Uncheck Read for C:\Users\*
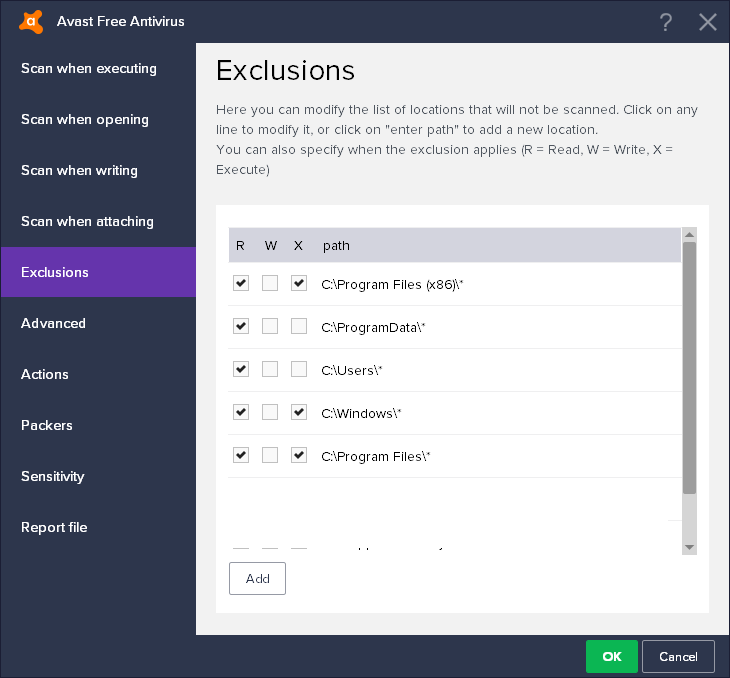730x678 pixels. point(240,370)
